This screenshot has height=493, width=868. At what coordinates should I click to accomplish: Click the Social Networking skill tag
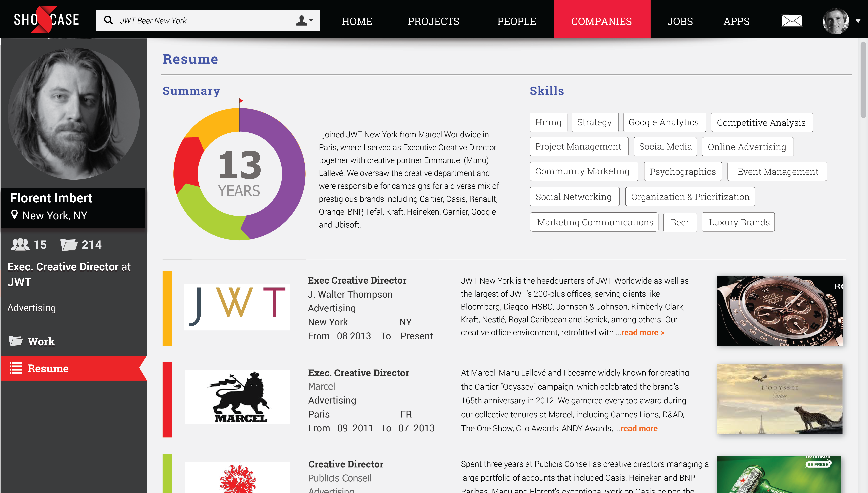pyautogui.click(x=574, y=197)
